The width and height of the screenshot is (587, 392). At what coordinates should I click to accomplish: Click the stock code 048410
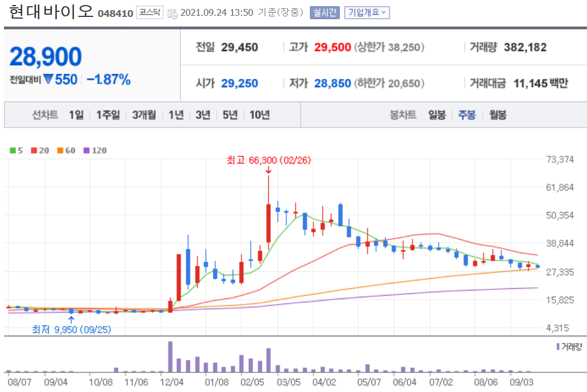[x=115, y=14]
